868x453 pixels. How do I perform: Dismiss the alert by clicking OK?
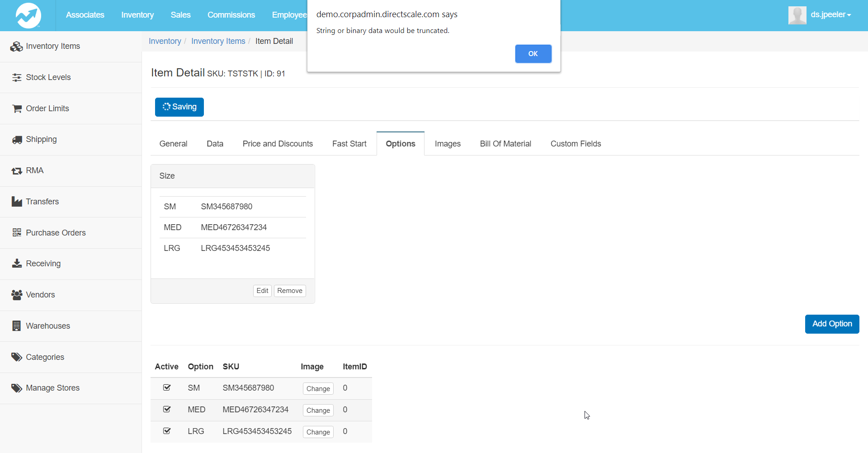point(533,54)
